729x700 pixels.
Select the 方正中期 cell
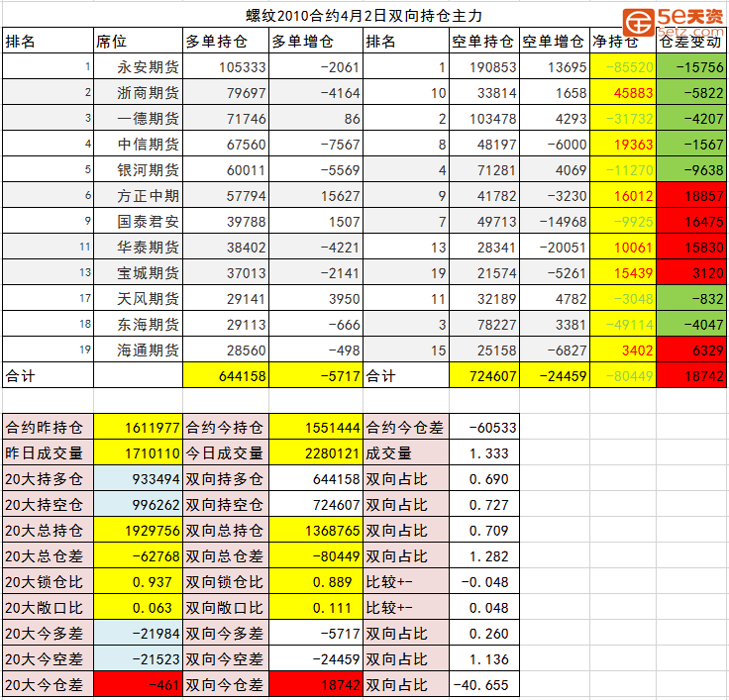(138, 195)
